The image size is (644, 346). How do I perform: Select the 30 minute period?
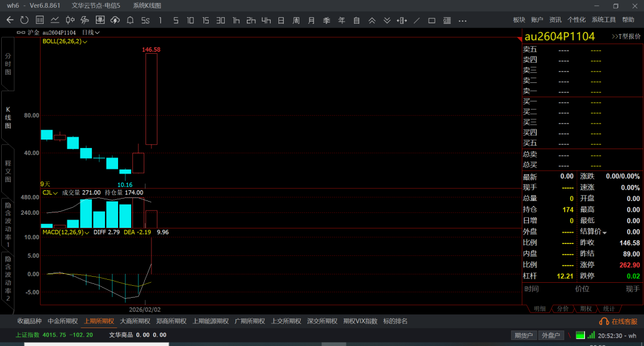pyautogui.click(x=221, y=20)
